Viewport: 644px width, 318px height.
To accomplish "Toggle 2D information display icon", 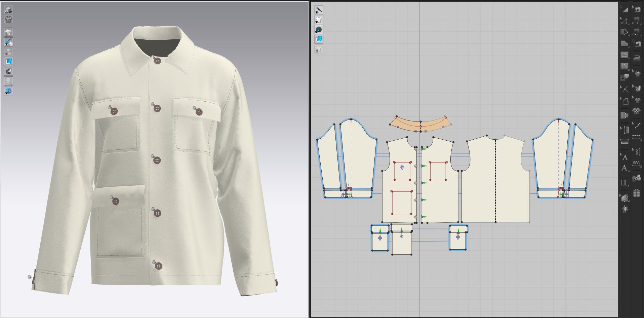I will 319,30.
